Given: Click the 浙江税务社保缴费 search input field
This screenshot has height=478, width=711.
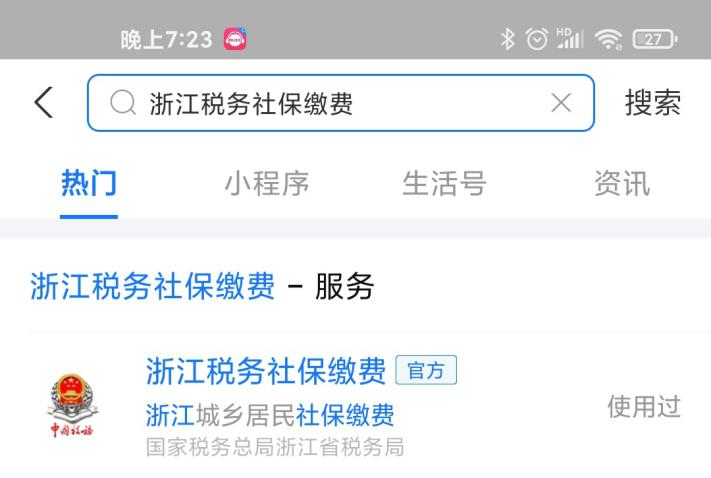Looking at the screenshot, I should tap(341, 103).
